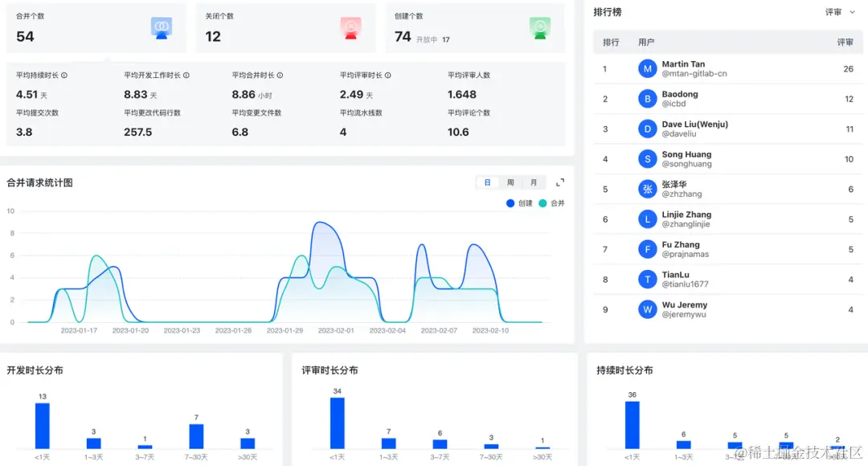Click the 1~3天 bar in 持续时长分布
The width and height of the screenshot is (868, 466).
(684, 444)
